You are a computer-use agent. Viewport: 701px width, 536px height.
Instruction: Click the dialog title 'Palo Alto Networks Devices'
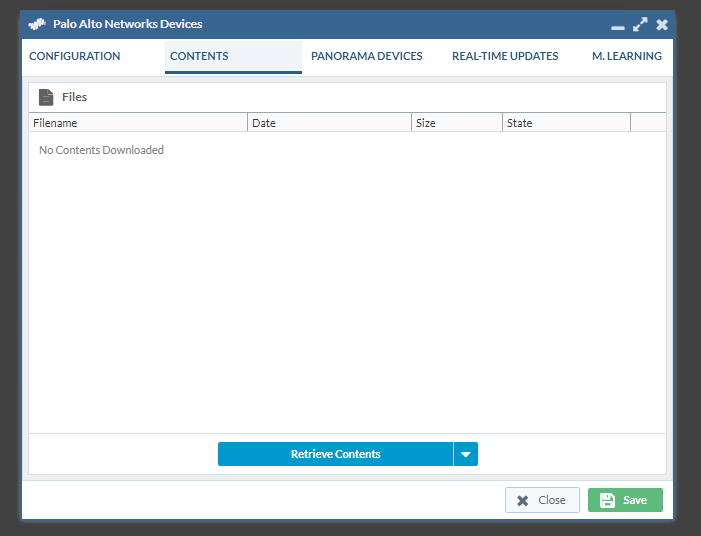[x=127, y=24]
